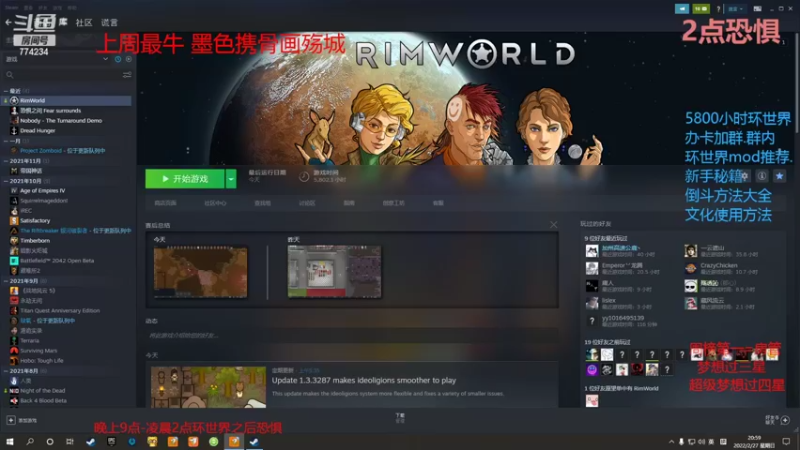Select Nobody - The Turnaround Demo entry
The height and width of the screenshot is (450, 800).
tap(61, 120)
